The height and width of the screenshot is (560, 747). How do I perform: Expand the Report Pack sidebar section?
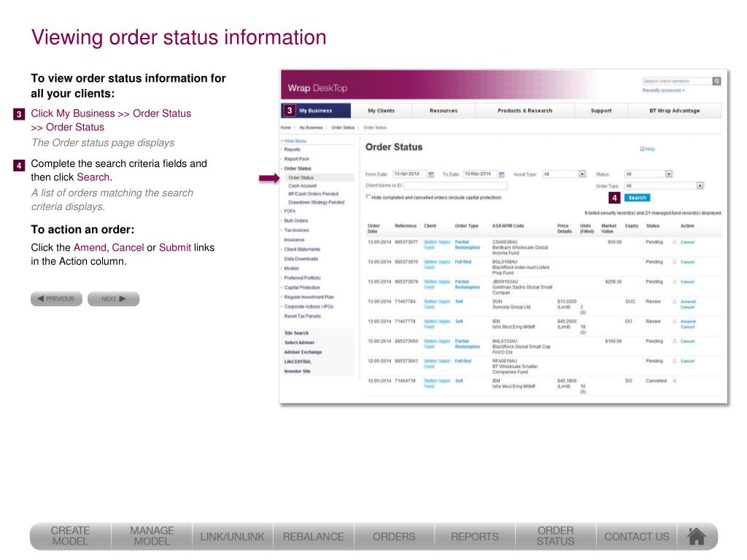click(x=296, y=159)
